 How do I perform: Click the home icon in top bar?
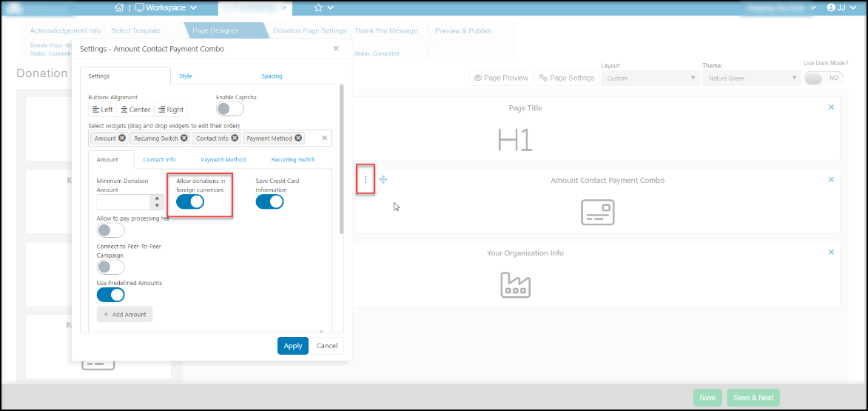pos(119,7)
